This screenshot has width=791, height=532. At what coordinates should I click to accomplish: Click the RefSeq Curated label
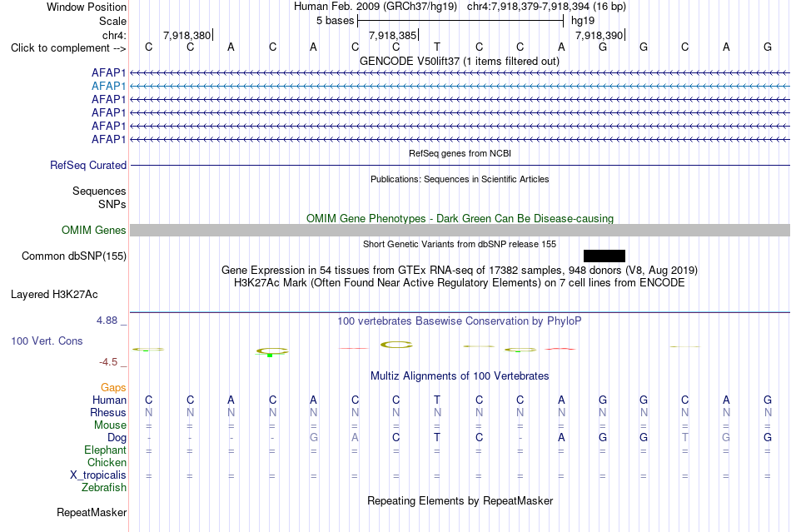pyautogui.click(x=88, y=166)
